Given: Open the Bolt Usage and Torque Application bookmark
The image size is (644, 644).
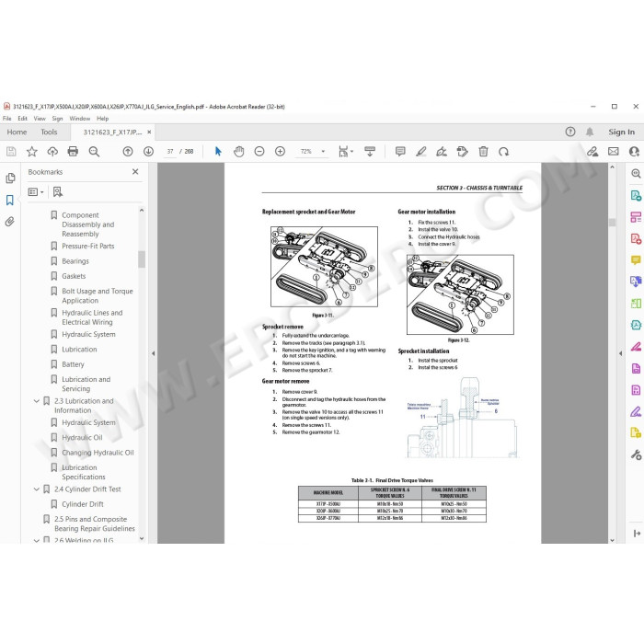Looking at the screenshot, I should (x=98, y=295).
